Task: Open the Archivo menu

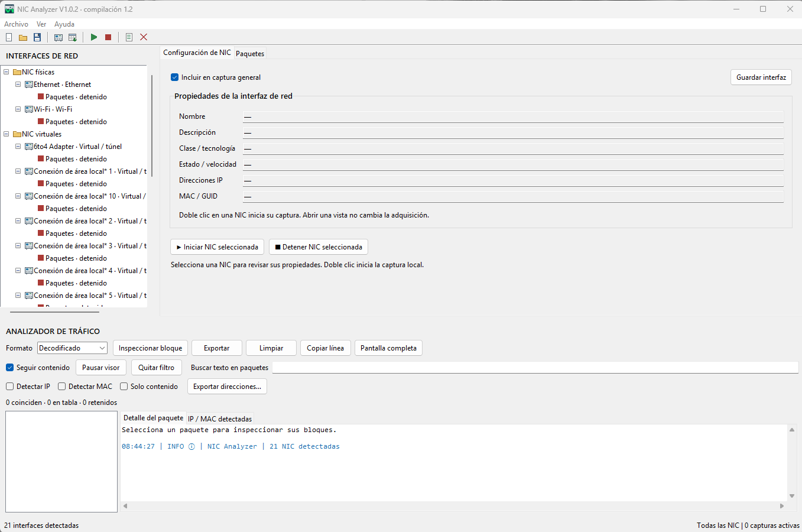Action: coord(16,24)
